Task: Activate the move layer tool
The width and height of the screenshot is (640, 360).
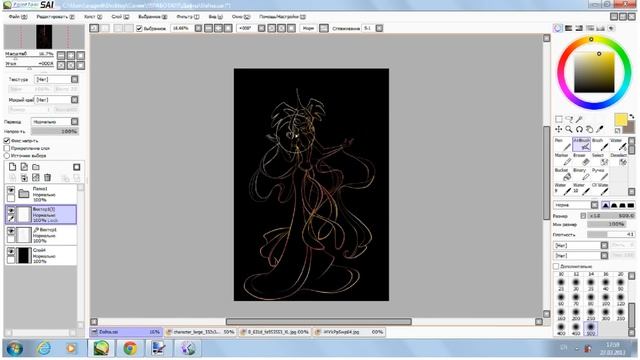Action: pyautogui.click(x=558, y=129)
